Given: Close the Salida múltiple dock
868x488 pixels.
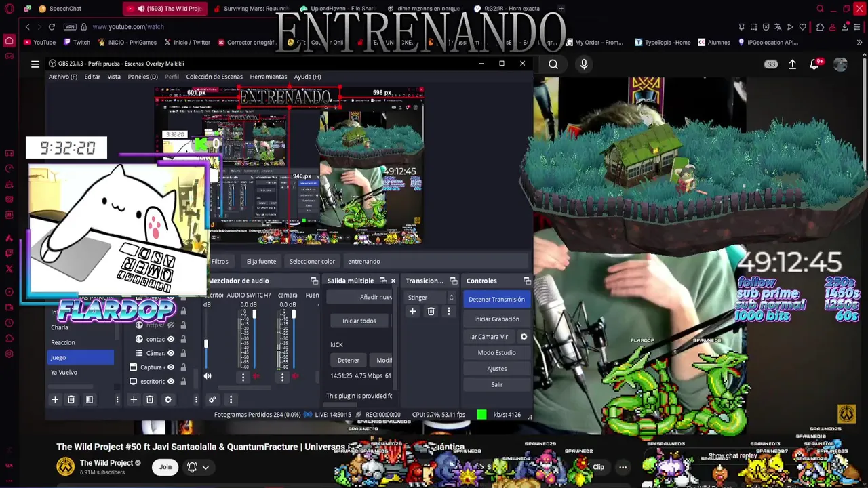Looking at the screenshot, I should pos(393,281).
